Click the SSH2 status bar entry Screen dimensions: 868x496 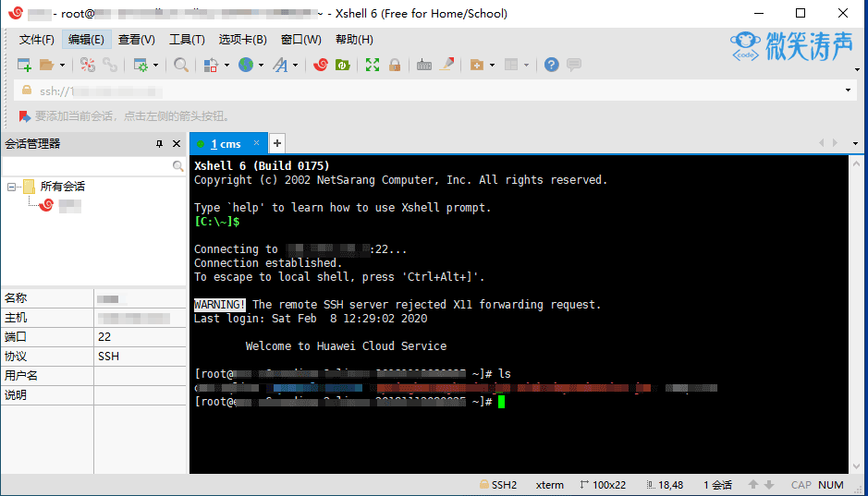click(498, 485)
